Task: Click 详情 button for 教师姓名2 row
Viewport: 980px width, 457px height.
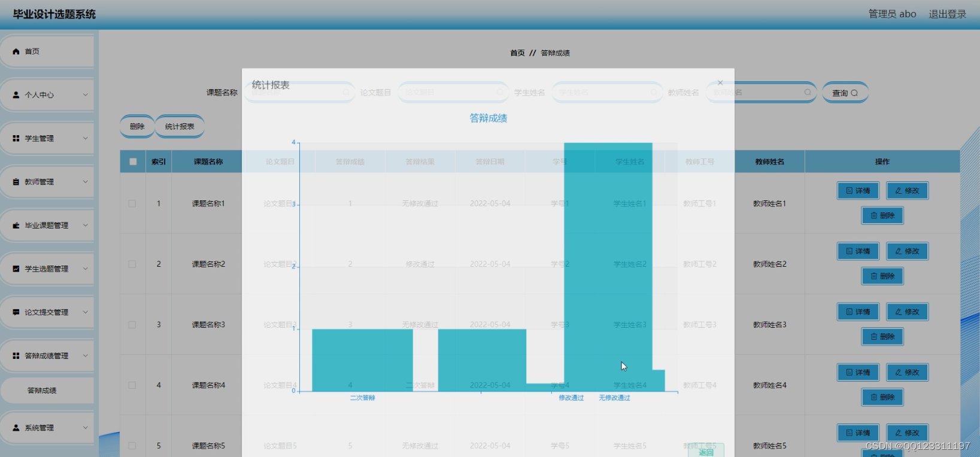Action: click(x=858, y=251)
